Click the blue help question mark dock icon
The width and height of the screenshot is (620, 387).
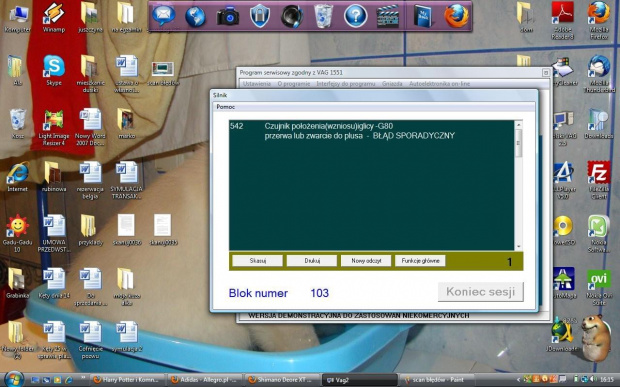point(355,16)
